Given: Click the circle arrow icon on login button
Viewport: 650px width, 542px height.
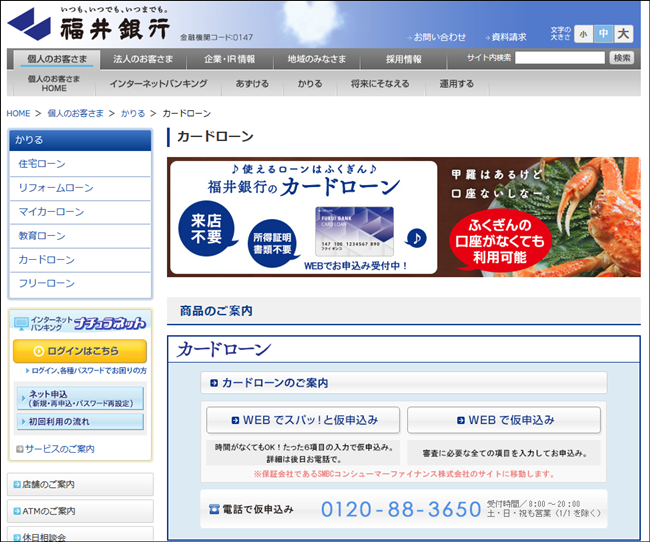Looking at the screenshot, I should click(39, 351).
